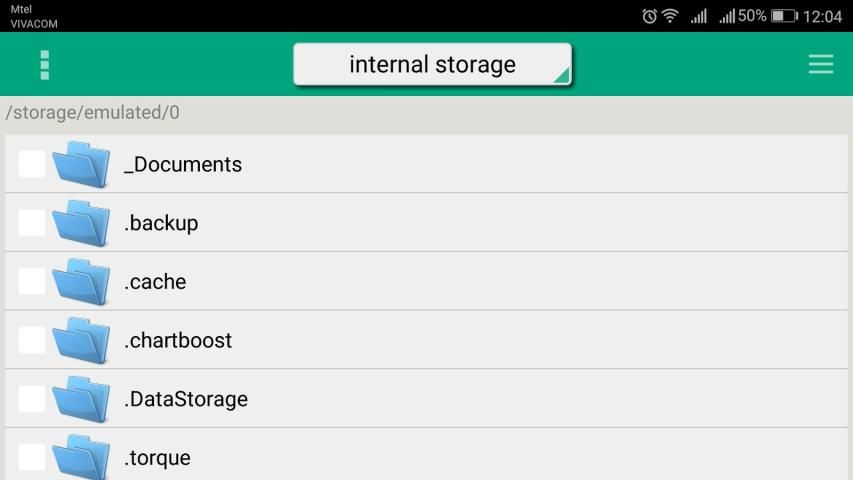Screen dimensions: 853x480
Task: Mark the .DataStorage checkbox
Action: point(32,399)
